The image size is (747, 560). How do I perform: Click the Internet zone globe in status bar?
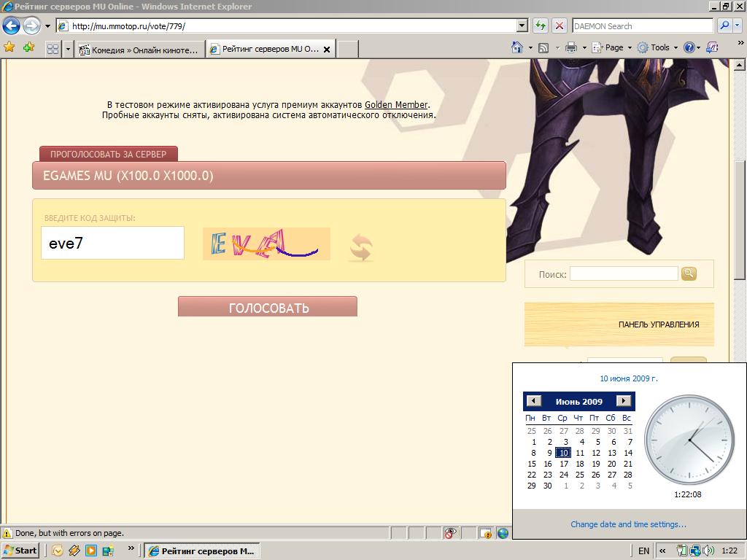503,533
